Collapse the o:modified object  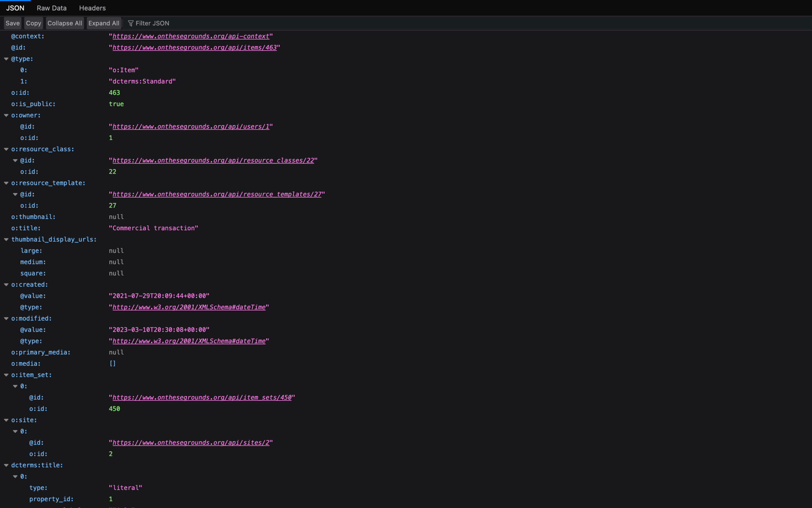click(6, 318)
